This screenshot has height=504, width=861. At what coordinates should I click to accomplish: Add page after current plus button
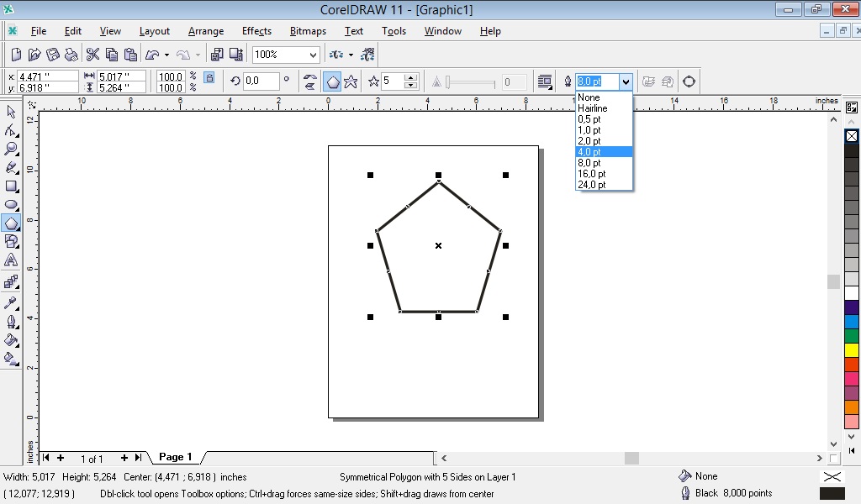(124, 458)
